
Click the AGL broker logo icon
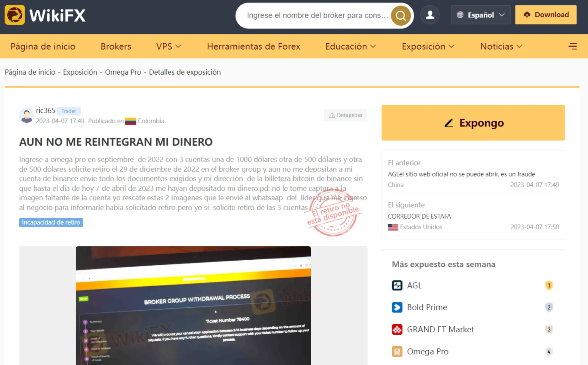click(x=397, y=285)
